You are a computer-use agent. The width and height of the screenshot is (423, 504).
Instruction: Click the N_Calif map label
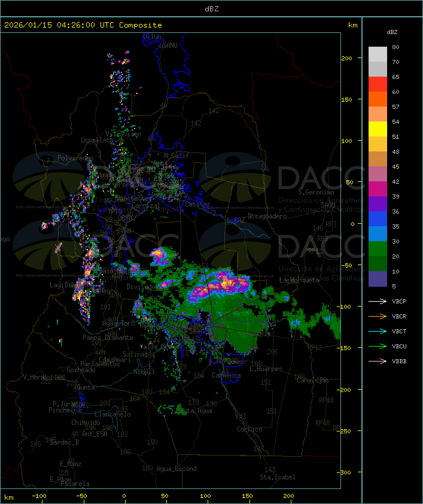[x=176, y=156]
